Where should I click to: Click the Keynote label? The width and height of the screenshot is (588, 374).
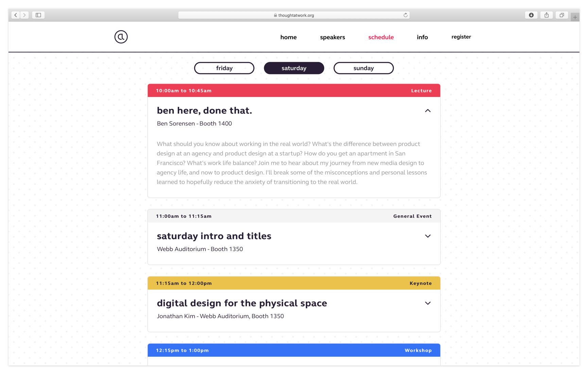pos(421,283)
